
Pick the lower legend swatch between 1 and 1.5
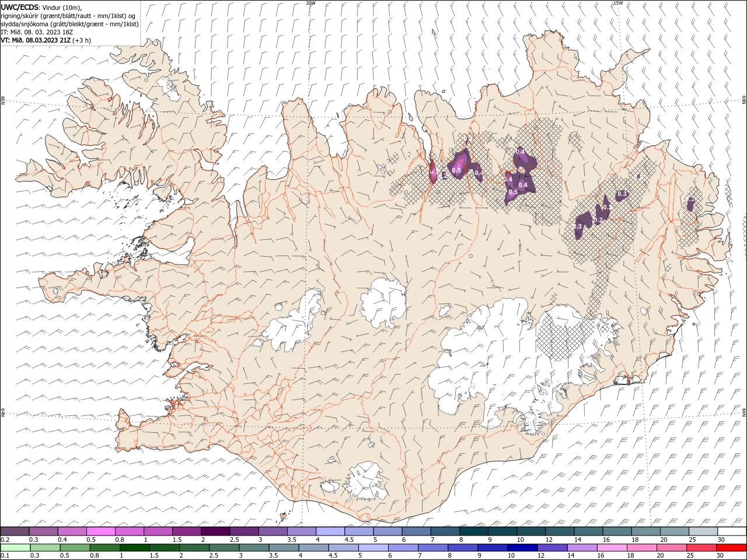tap(135, 548)
